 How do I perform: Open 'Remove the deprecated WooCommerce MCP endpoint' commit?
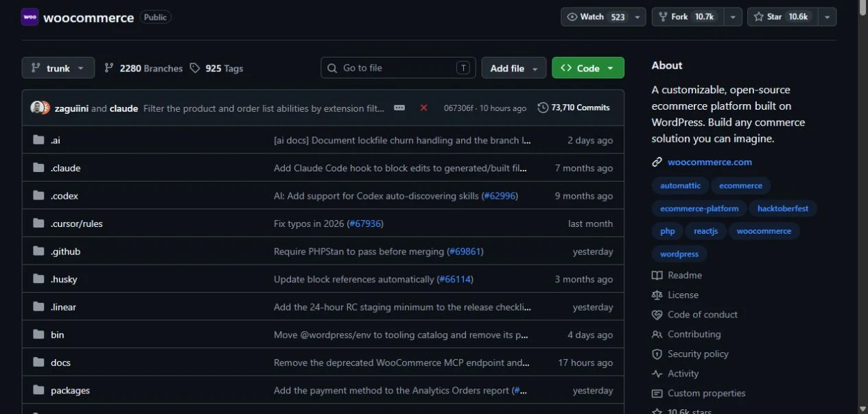(402, 363)
